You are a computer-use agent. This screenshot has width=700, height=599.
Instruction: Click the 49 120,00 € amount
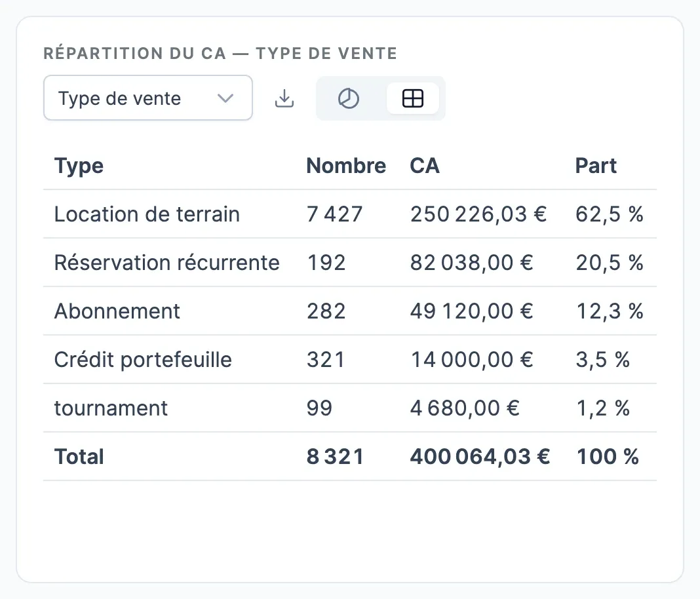471,311
